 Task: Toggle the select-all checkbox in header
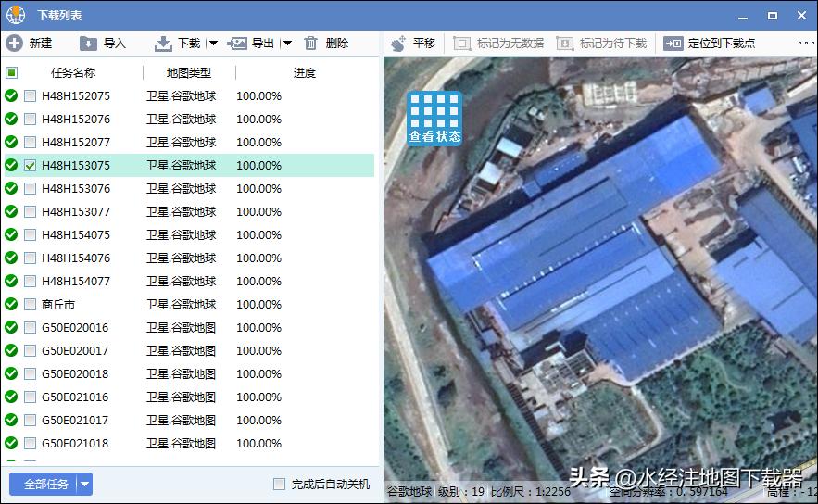(x=11, y=72)
